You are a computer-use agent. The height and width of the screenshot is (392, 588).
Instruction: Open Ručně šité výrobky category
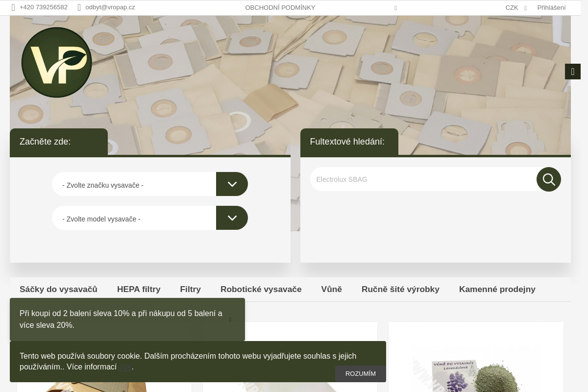click(x=400, y=289)
